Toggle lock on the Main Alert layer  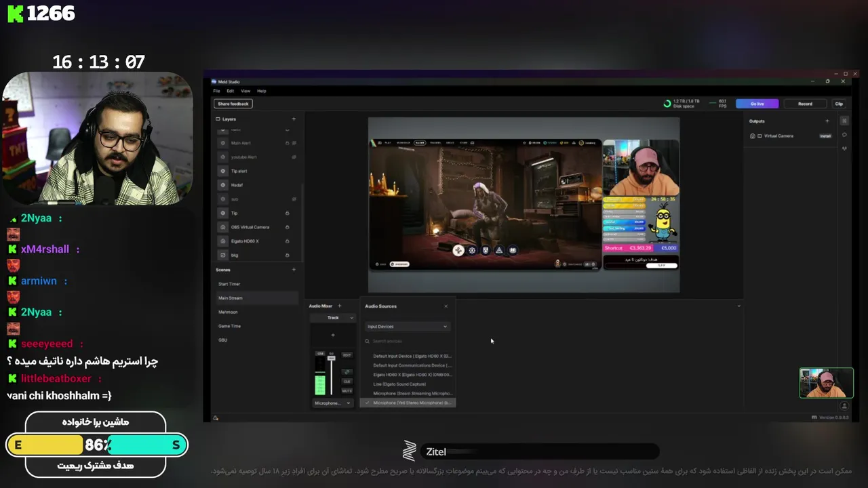288,143
